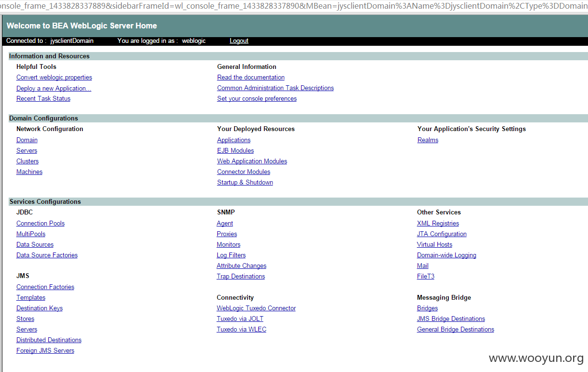Open SNMP Trap Destinations link

(x=241, y=277)
